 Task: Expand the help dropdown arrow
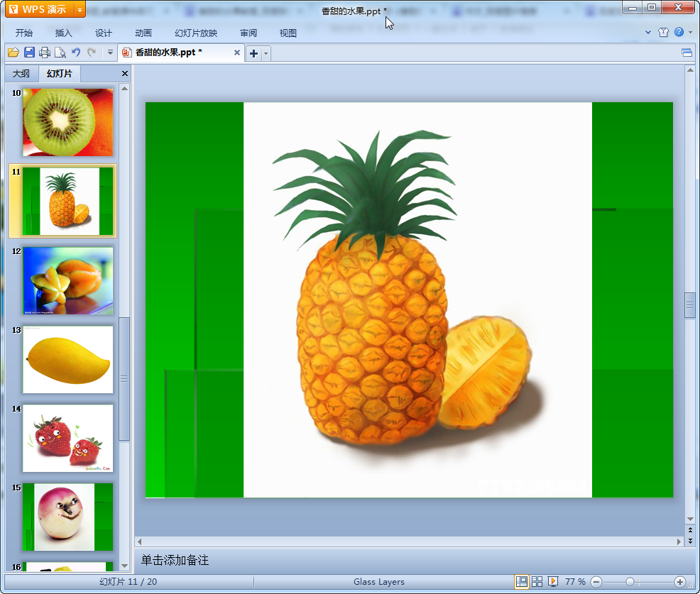(690, 32)
